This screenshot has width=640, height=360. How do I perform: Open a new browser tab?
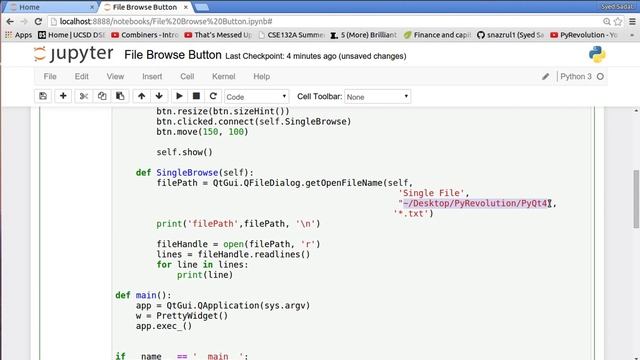pos(202,7)
